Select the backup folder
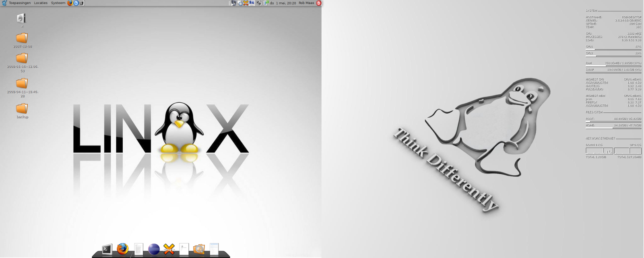This screenshot has width=644, height=258. click(22, 111)
